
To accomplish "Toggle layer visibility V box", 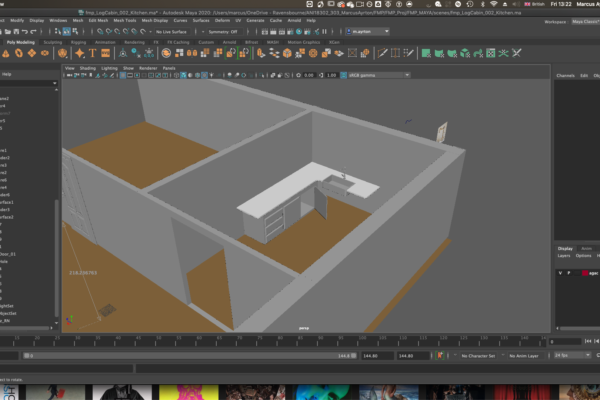I will pyautogui.click(x=560, y=273).
